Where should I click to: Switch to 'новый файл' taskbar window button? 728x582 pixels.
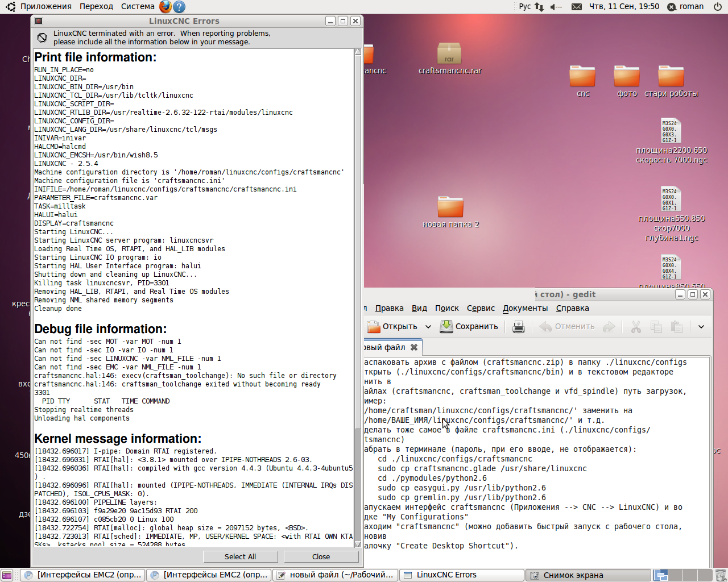click(336, 575)
